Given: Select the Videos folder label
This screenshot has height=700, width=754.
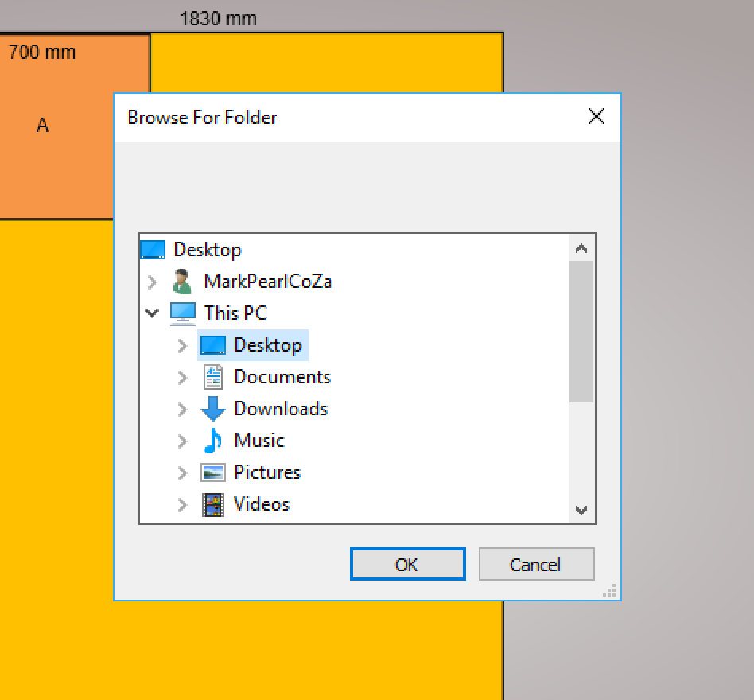Looking at the screenshot, I should coord(262,504).
